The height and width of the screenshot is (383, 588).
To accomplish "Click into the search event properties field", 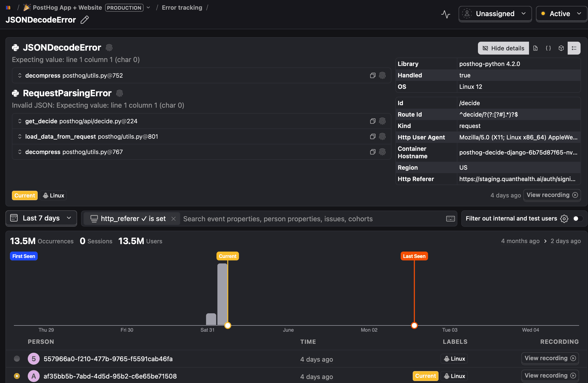I will click(312, 219).
